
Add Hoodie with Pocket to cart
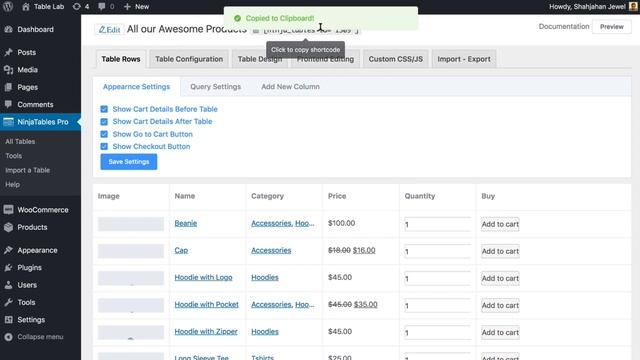click(500, 305)
